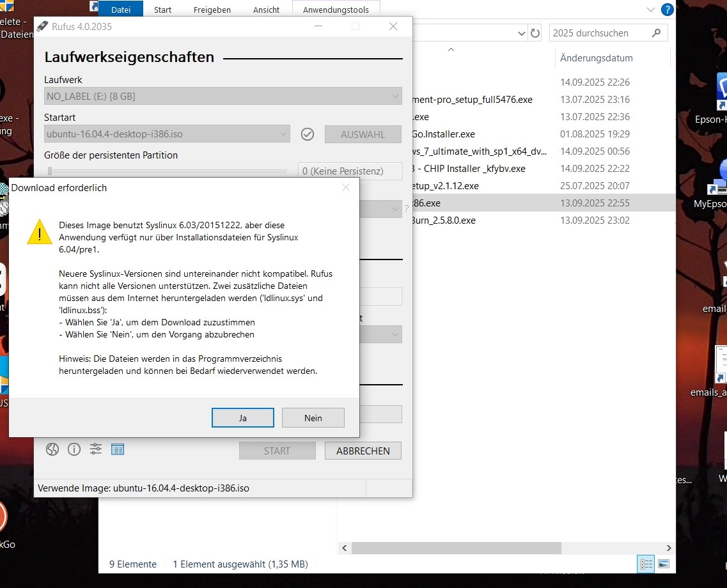
Task: Open Rufus settings sliders icon
Action: pos(96,449)
